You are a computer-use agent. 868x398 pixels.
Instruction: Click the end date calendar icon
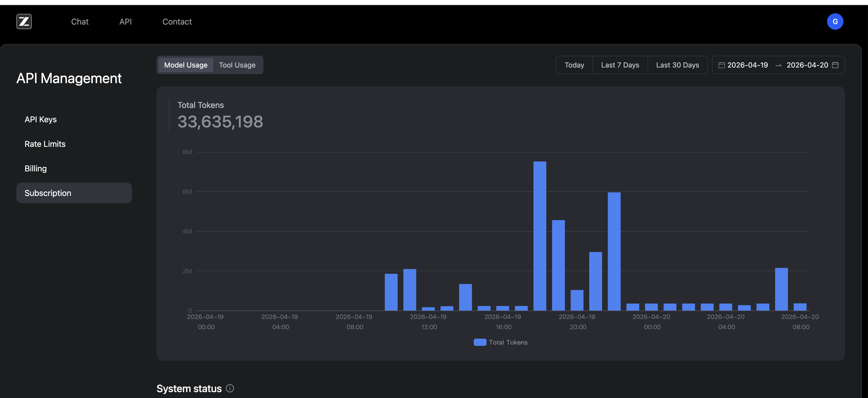click(x=835, y=65)
